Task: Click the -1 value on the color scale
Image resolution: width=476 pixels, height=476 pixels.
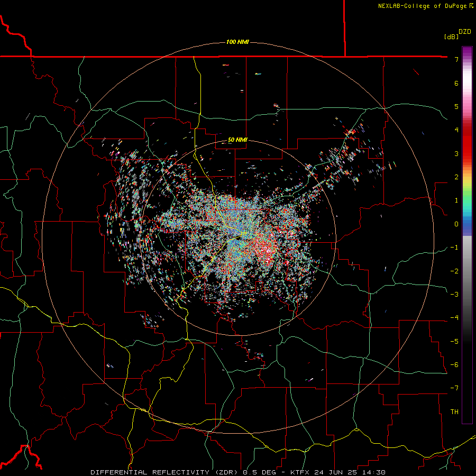Action: (454, 248)
